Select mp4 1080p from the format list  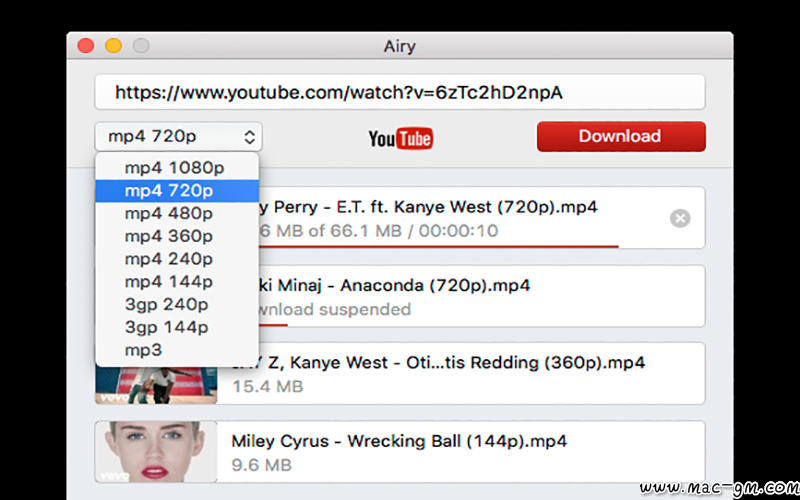click(177, 168)
